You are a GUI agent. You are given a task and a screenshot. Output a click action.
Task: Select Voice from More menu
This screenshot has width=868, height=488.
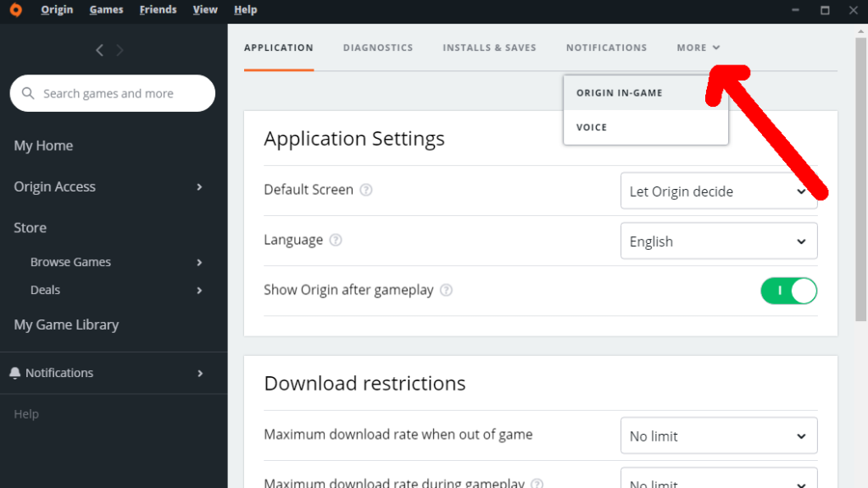[x=645, y=127]
